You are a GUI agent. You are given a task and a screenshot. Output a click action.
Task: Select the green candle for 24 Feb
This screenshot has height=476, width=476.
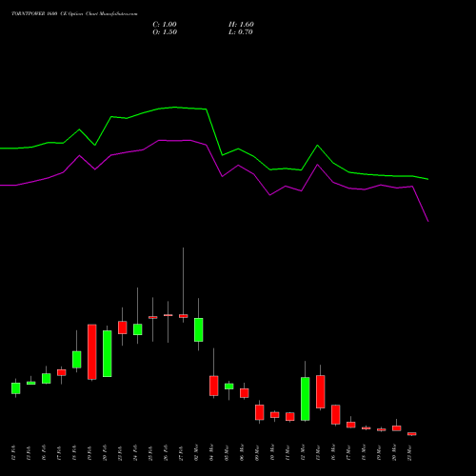point(138,329)
